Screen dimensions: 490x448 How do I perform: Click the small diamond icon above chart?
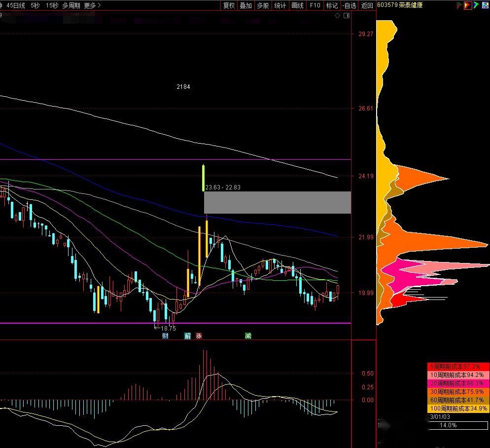point(338,15)
